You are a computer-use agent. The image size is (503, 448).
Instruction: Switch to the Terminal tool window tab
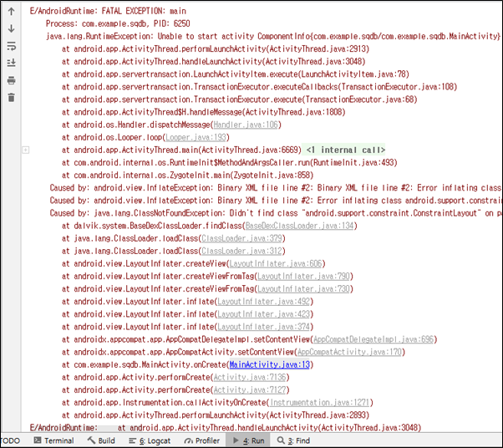point(53,440)
